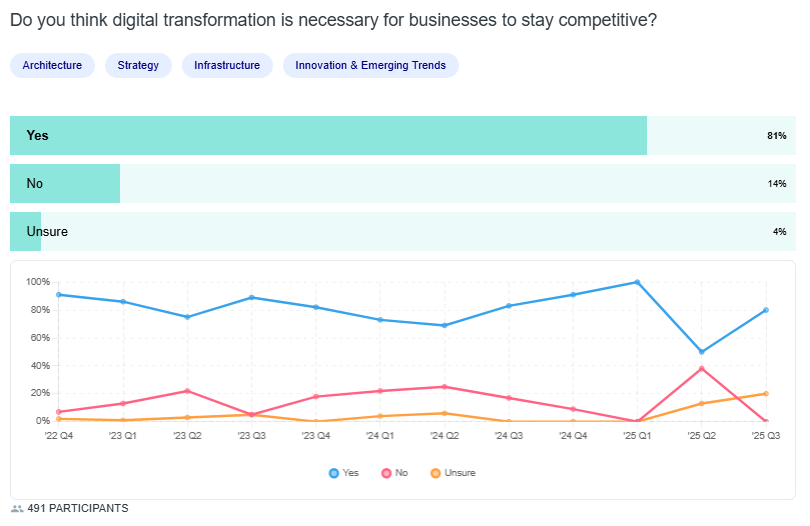Click the 491 Participants label
The width and height of the screenshot is (810, 526).
click(x=78, y=509)
